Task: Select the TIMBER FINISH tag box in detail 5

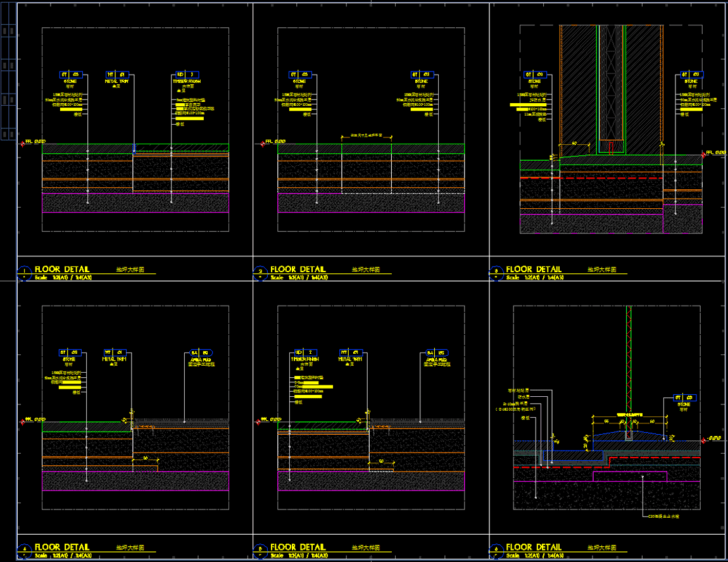Action: (304, 352)
